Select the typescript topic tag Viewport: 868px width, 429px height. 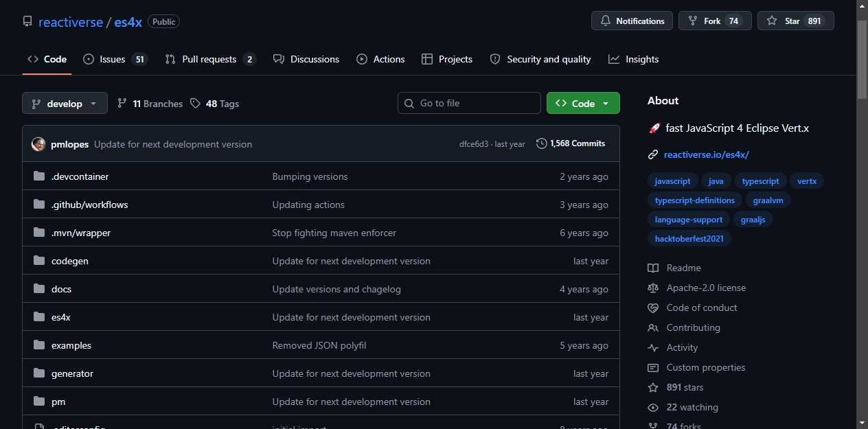pos(760,181)
